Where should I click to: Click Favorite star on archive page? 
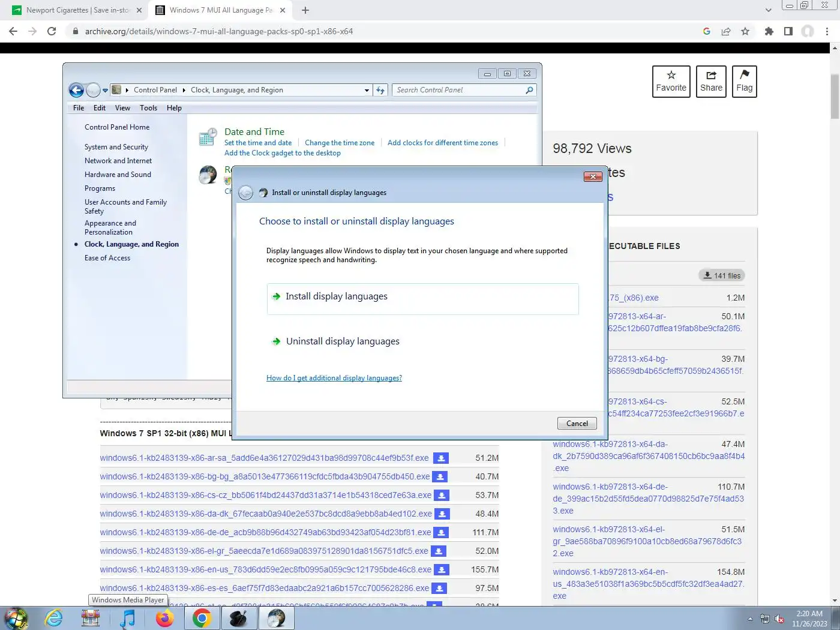[671, 82]
